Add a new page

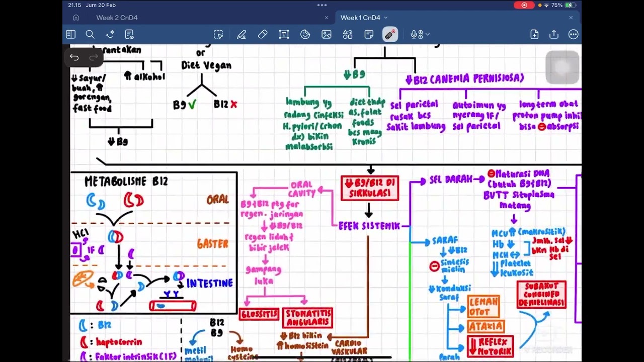(x=534, y=34)
